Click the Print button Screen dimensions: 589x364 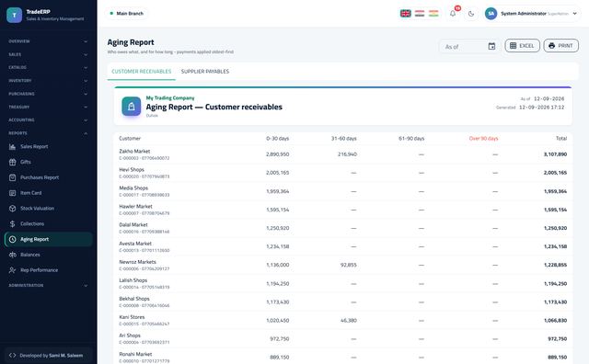[560, 46]
